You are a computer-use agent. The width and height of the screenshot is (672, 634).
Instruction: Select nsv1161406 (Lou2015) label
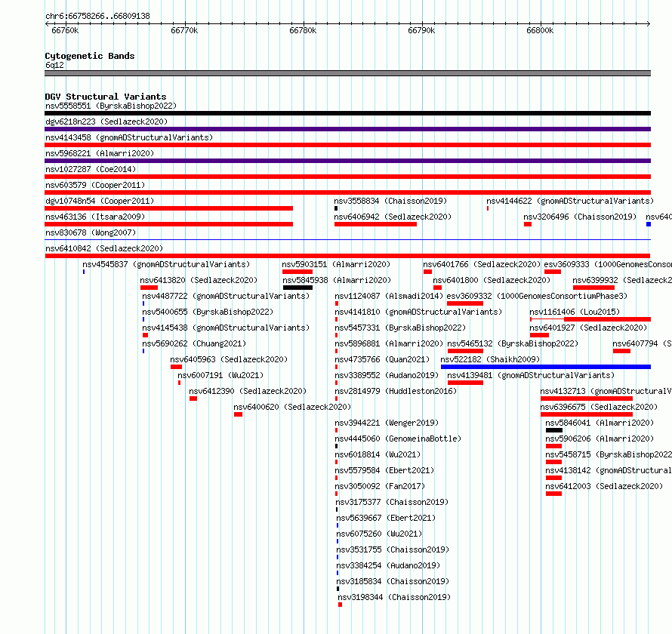[x=575, y=312]
